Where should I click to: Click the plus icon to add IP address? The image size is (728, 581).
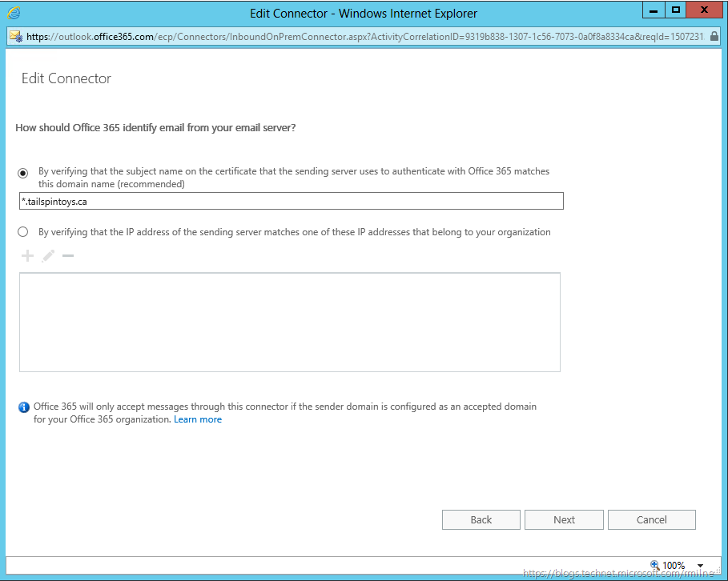coord(27,256)
